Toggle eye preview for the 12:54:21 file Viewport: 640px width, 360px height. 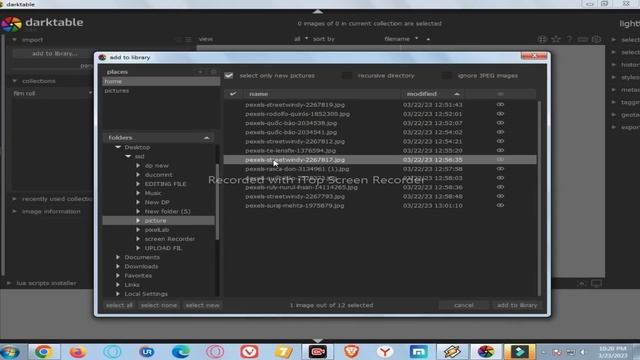pos(500,141)
